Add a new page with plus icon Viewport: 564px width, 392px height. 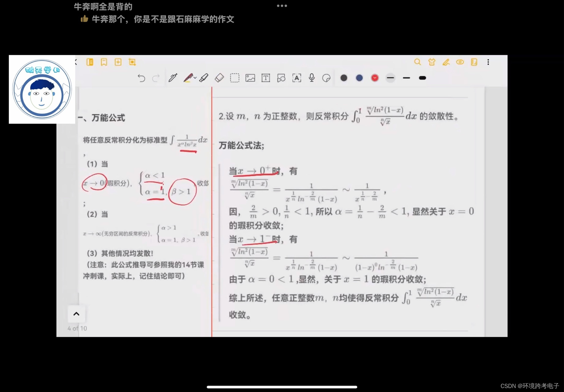click(118, 62)
